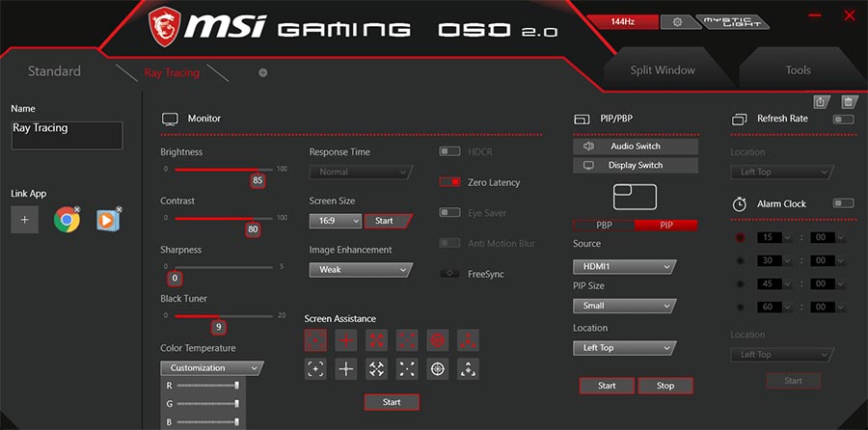The width and height of the screenshot is (868, 430).
Task: Click the profile Name input field
Action: click(67, 136)
